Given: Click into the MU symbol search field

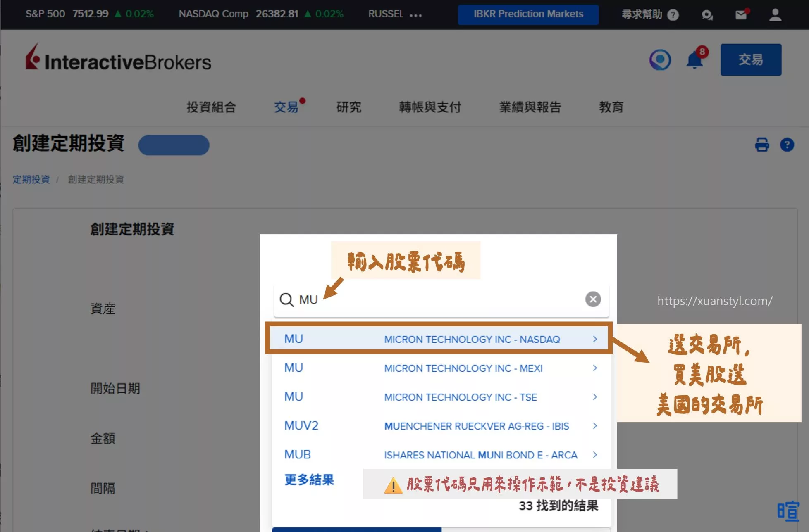Looking at the screenshot, I should [441, 300].
